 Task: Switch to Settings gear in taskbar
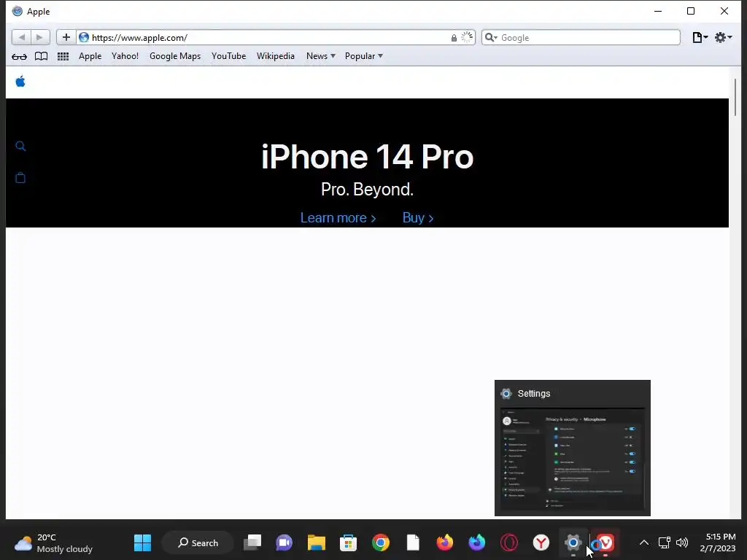[573, 542]
